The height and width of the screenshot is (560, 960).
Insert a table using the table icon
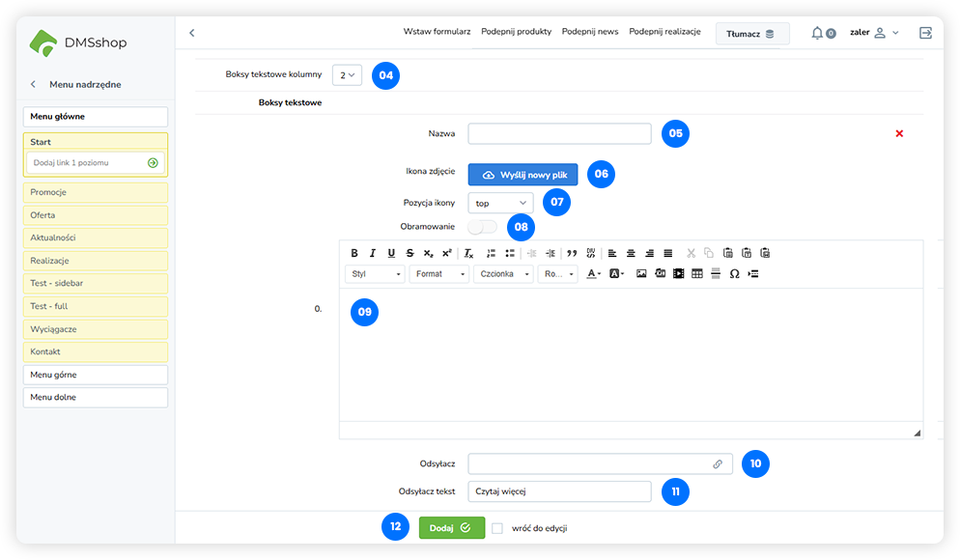(x=697, y=274)
